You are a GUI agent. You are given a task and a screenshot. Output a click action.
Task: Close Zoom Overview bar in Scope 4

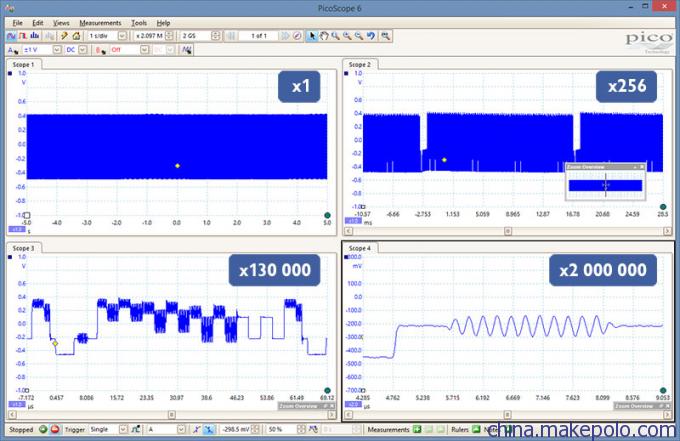pyautogui.click(x=668, y=406)
